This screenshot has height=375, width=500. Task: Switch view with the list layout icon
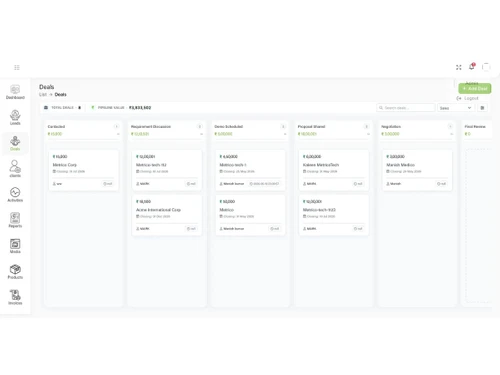coord(482,108)
